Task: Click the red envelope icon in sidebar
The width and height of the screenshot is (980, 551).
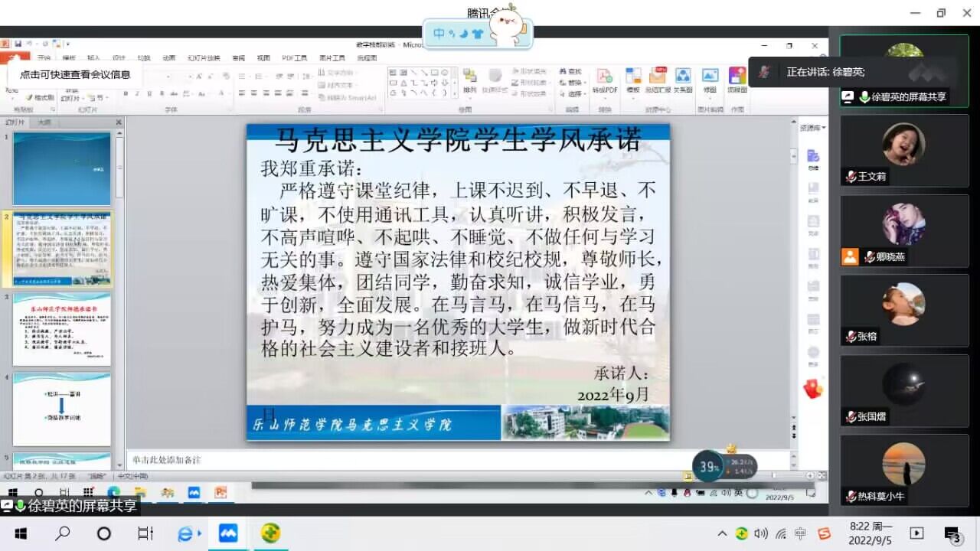Action: coord(812,389)
